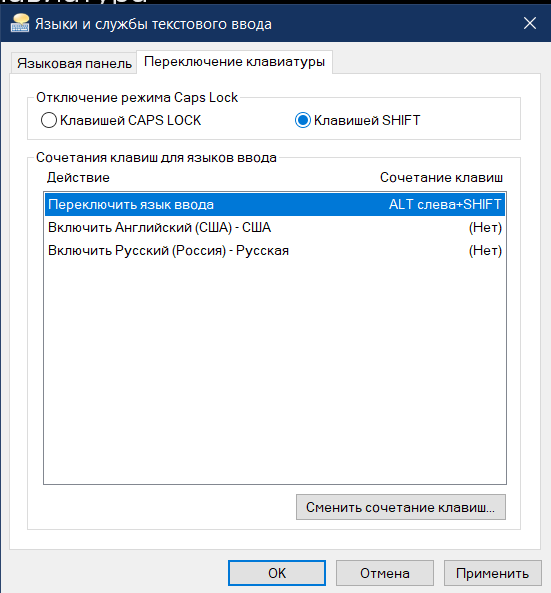
Task: Click the Отключение режима Caps Lock group label
Action: pos(137,98)
